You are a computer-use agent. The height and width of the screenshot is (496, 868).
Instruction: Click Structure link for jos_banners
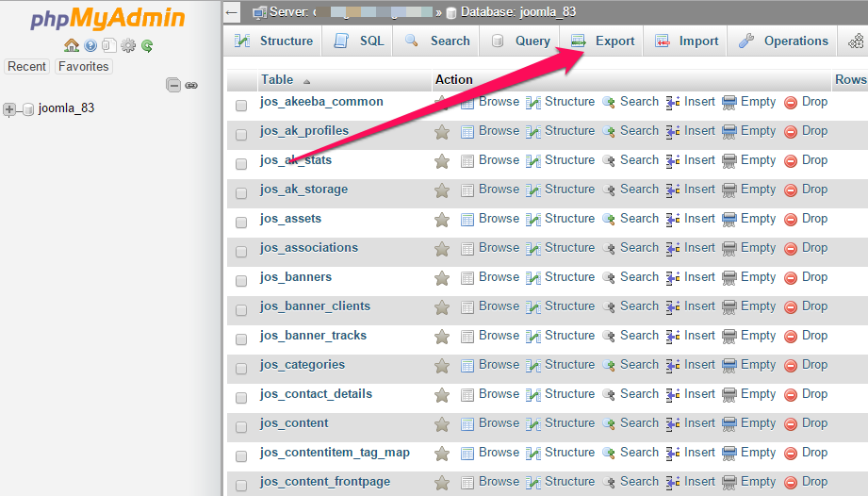(569, 277)
